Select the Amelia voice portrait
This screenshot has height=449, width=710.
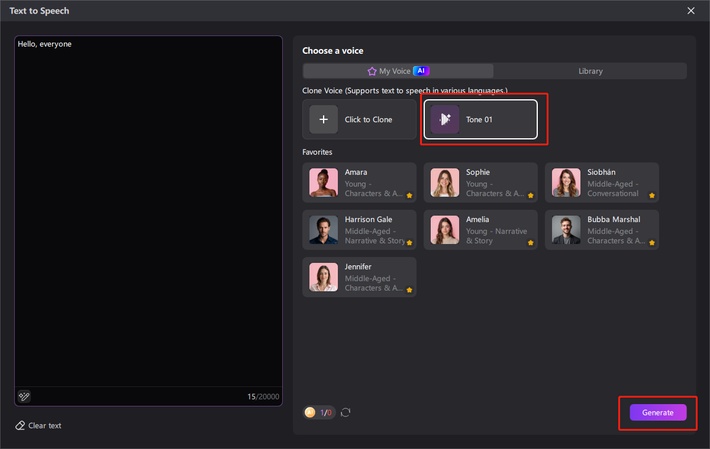point(445,230)
